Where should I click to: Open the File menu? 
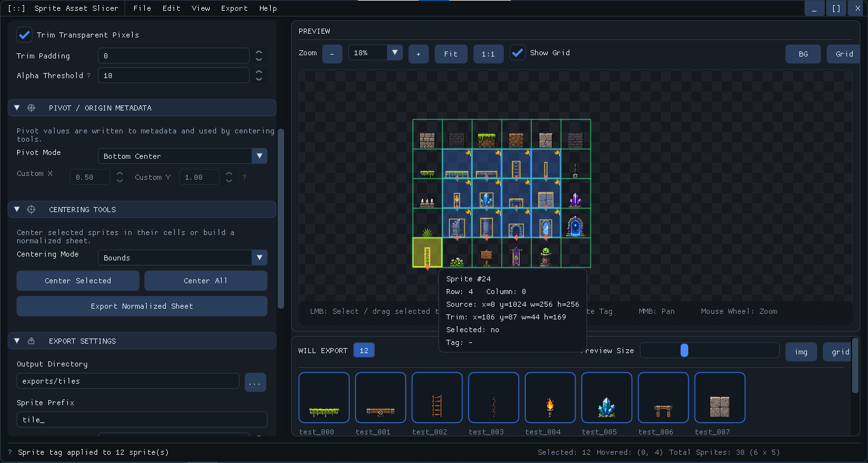(x=142, y=8)
